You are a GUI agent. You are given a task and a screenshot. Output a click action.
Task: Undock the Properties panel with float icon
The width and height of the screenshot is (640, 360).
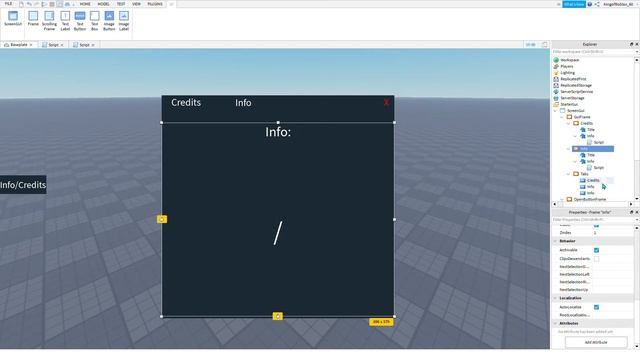click(x=631, y=212)
